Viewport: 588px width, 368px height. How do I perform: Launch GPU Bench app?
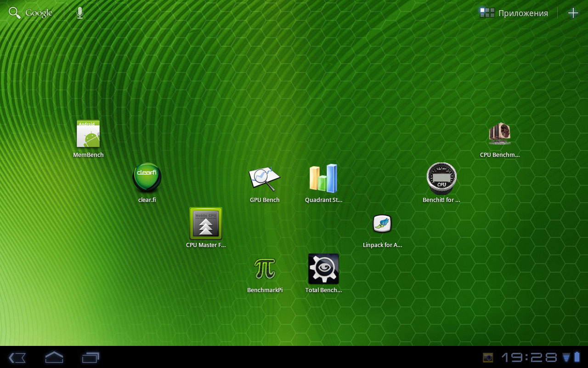[x=265, y=179]
